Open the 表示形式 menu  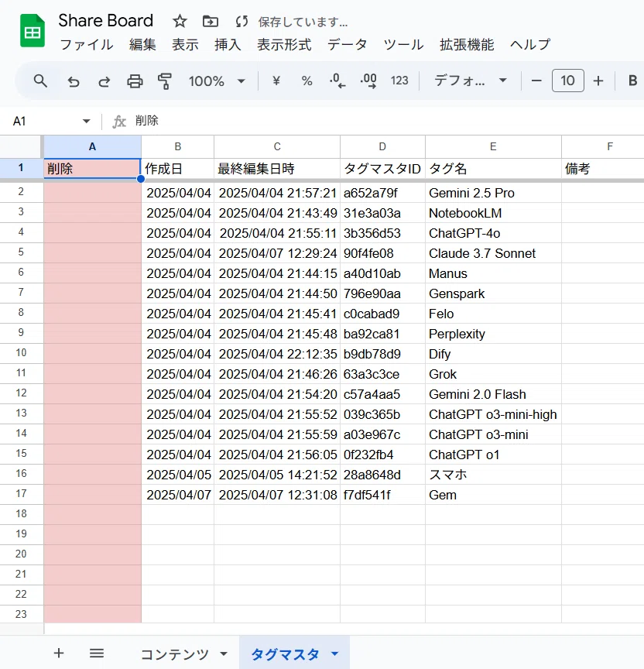click(284, 44)
